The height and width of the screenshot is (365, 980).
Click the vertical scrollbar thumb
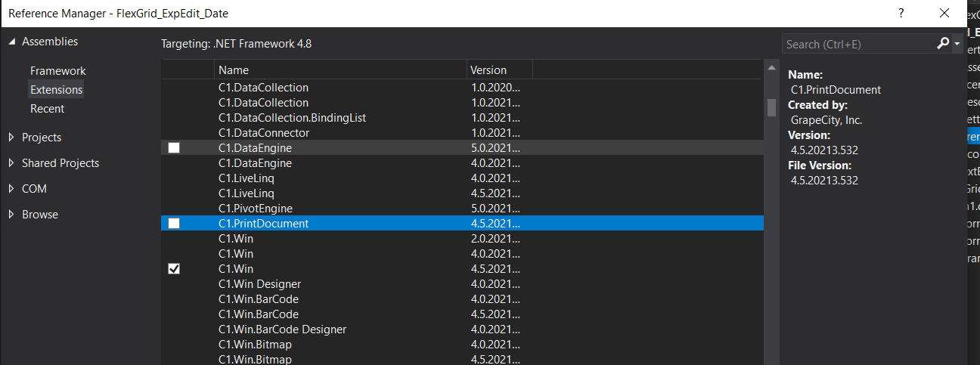tap(771, 107)
